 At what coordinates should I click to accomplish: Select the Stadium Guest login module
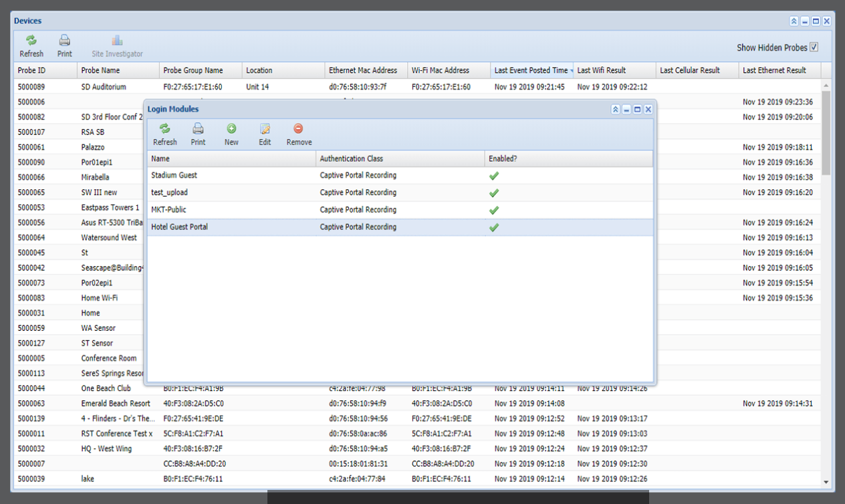coord(400,176)
